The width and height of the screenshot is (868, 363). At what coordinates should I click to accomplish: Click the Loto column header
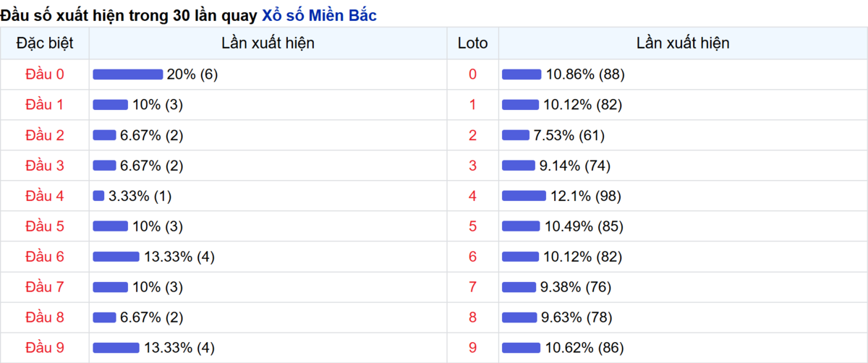click(x=473, y=43)
